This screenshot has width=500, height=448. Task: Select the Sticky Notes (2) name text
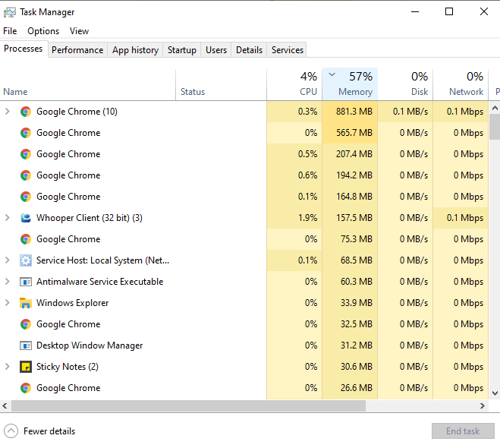68,367
